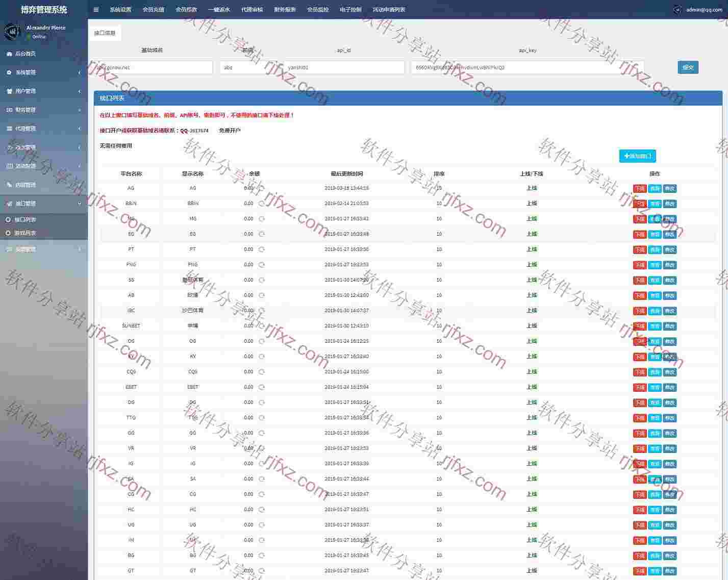Screen dimensions: 728x580
Task: Expand the 财务管理 sidebar section
Action: [x=44, y=110]
